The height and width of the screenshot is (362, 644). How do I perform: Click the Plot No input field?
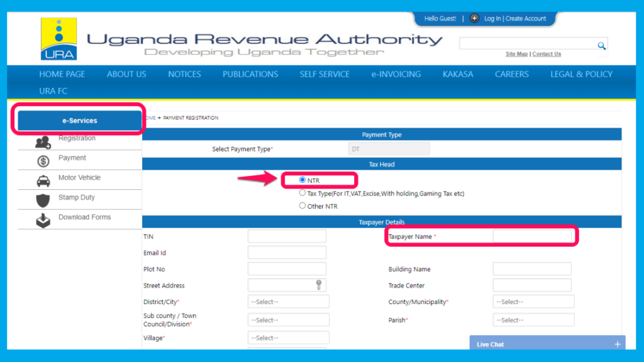pyautogui.click(x=287, y=269)
